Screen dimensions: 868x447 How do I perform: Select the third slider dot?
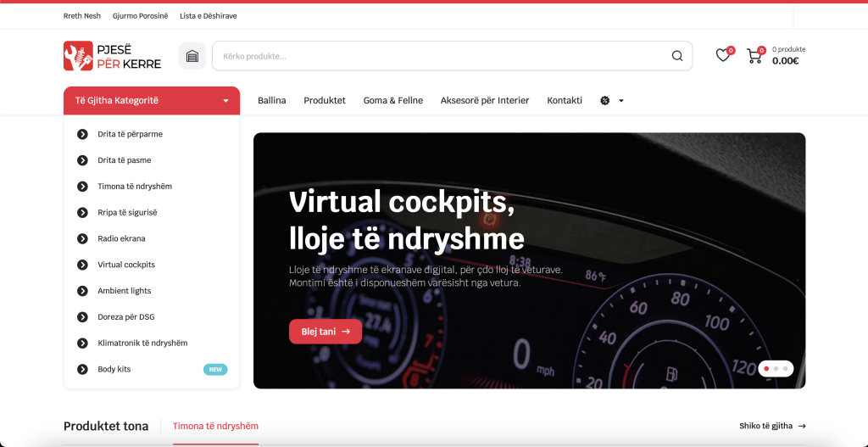785,368
